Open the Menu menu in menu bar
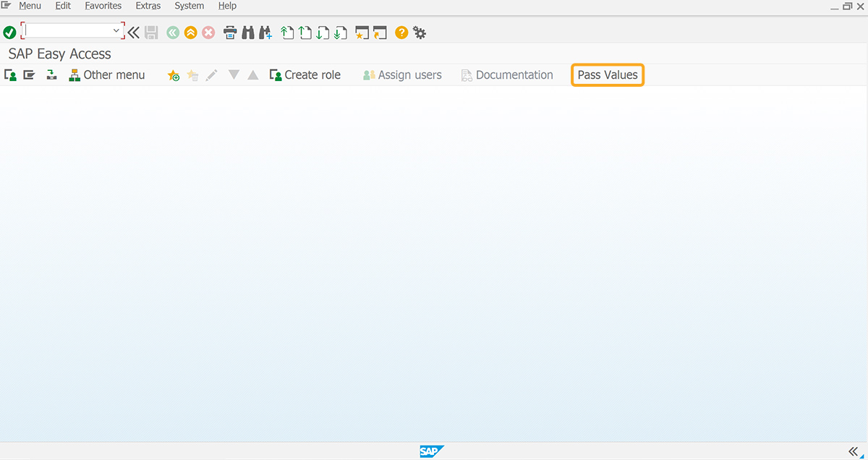The image size is (868, 460). (30, 6)
